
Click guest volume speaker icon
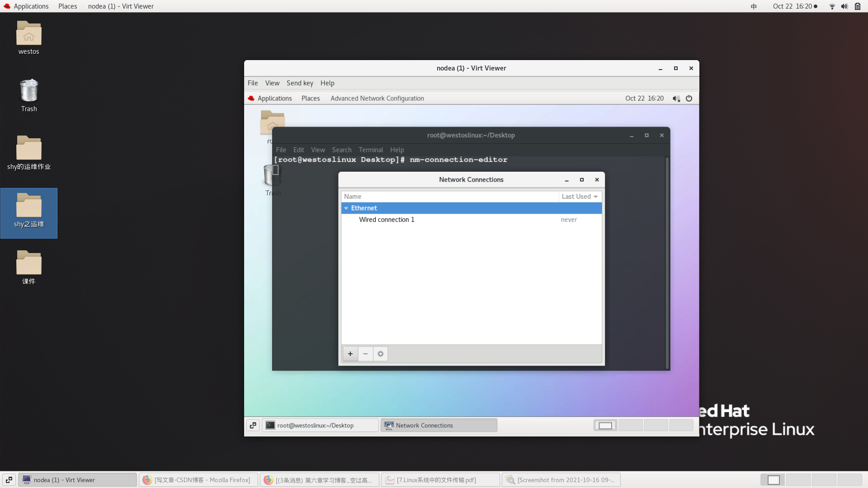[676, 99]
